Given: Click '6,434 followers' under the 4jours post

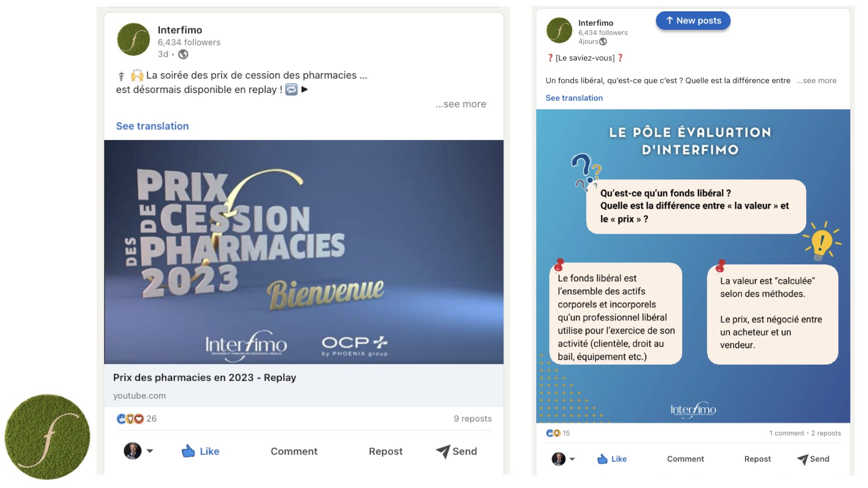Looking at the screenshot, I should (x=603, y=33).
